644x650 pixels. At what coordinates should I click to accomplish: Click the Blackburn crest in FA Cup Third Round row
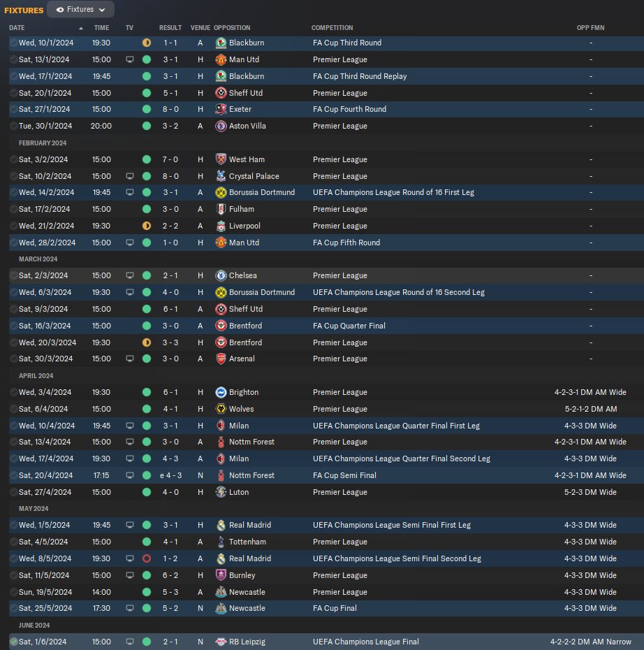221,43
